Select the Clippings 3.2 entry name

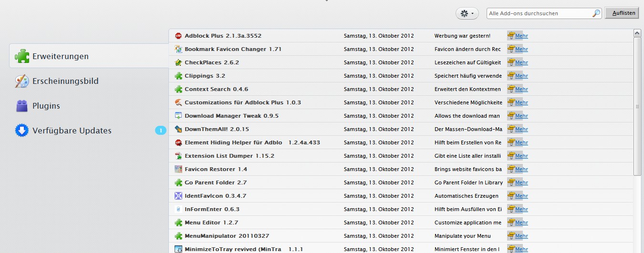205,76
